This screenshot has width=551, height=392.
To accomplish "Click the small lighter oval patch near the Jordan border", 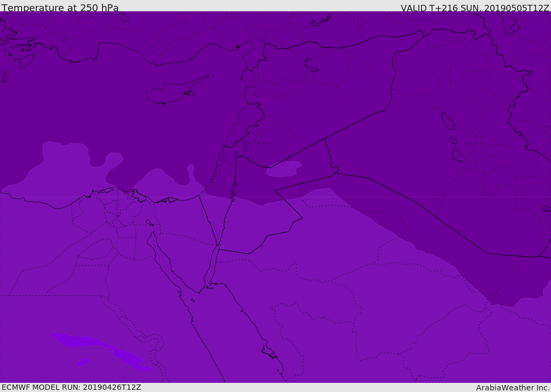I will pyautogui.click(x=284, y=169).
